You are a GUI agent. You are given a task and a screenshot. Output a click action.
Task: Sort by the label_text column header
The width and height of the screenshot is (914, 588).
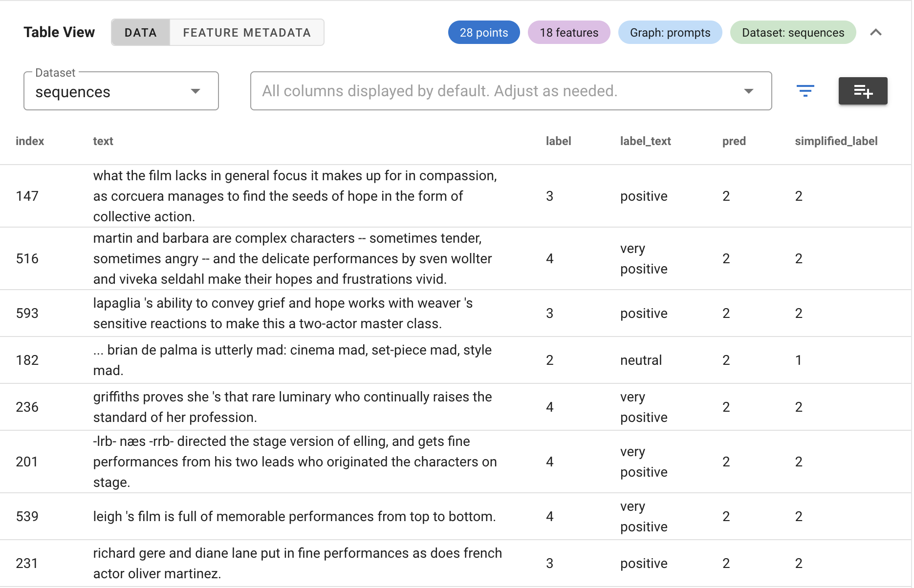coord(645,141)
